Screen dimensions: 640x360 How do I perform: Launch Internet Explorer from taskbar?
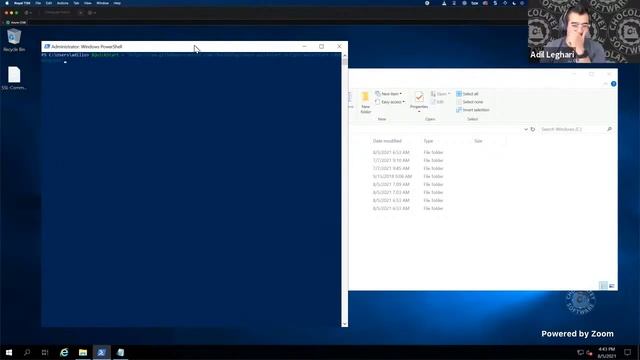click(x=64, y=352)
